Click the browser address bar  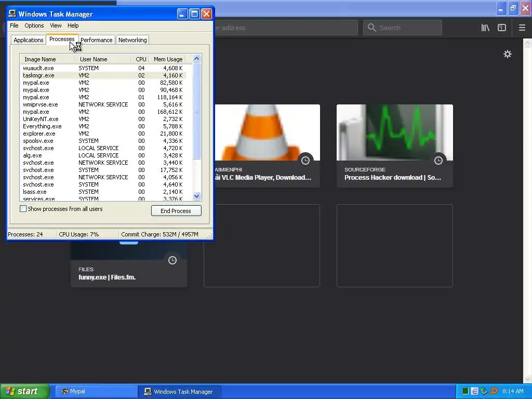coord(286,28)
